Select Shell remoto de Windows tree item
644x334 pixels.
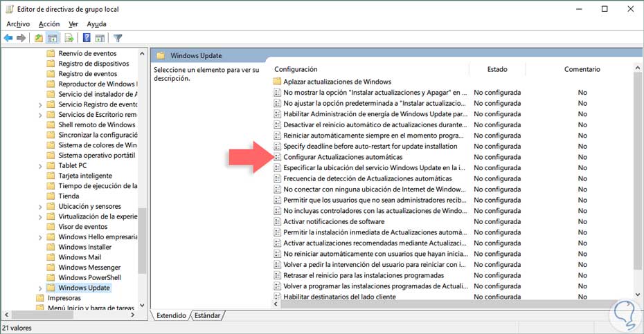pyautogui.click(x=96, y=124)
